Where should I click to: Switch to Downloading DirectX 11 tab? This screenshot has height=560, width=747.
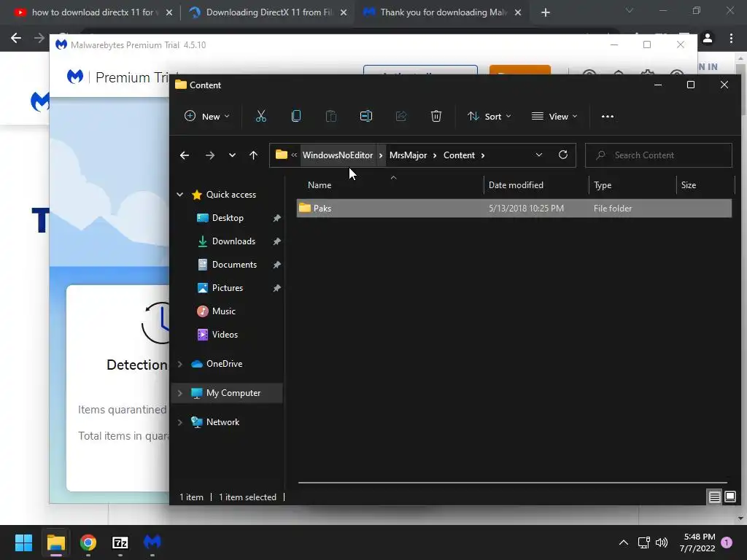tap(269, 12)
